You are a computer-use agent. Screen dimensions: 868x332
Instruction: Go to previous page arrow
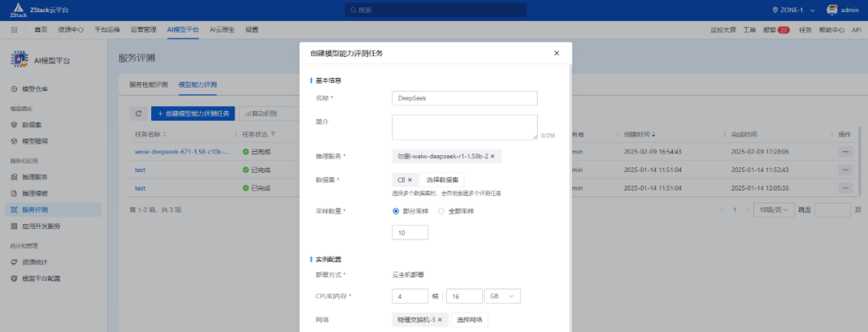[722, 211]
